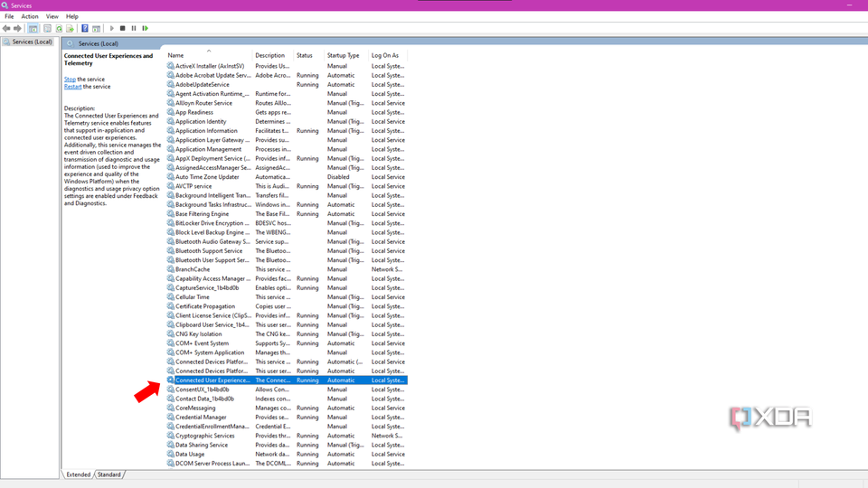
Task: Click the Stop the service link
Action: (70, 80)
